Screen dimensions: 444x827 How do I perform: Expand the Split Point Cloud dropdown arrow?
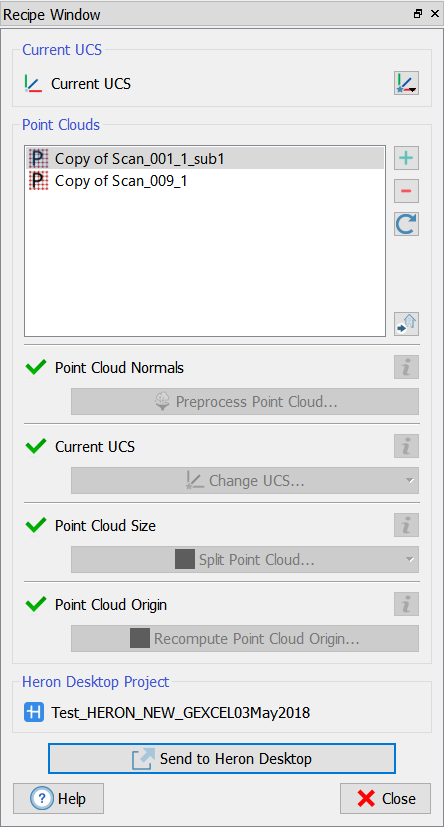[x=410, y=560]
